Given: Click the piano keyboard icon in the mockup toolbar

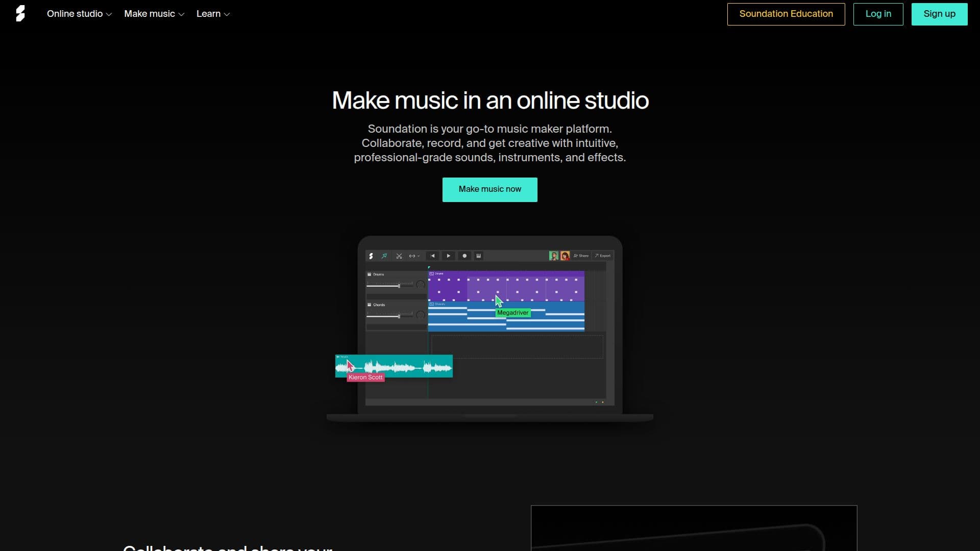Looking at the screenshot, I should (479, 256).
